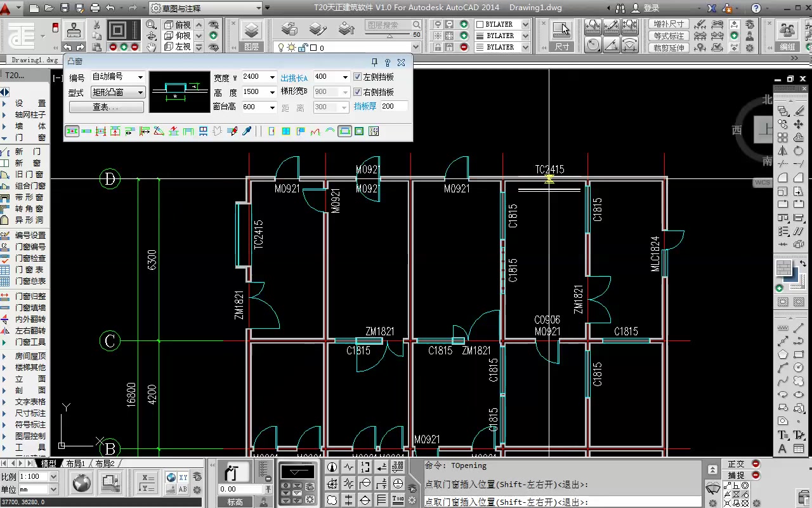Select 仰视 bottom view
This screenshot has width=812, height=508.
tap(178, 36)
